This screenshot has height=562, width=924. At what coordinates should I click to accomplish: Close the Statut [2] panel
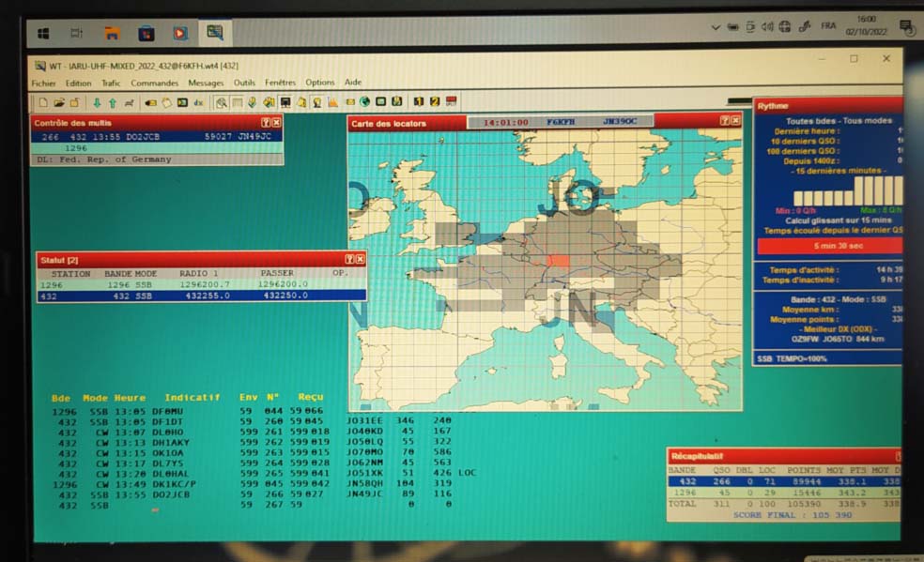pos(361,259)
